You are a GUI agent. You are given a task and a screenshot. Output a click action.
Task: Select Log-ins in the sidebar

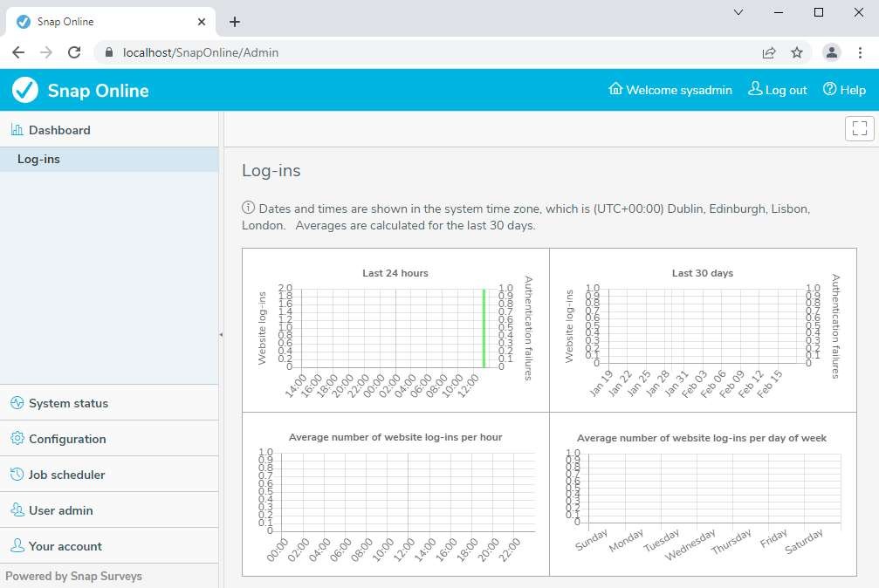point(38,160)
